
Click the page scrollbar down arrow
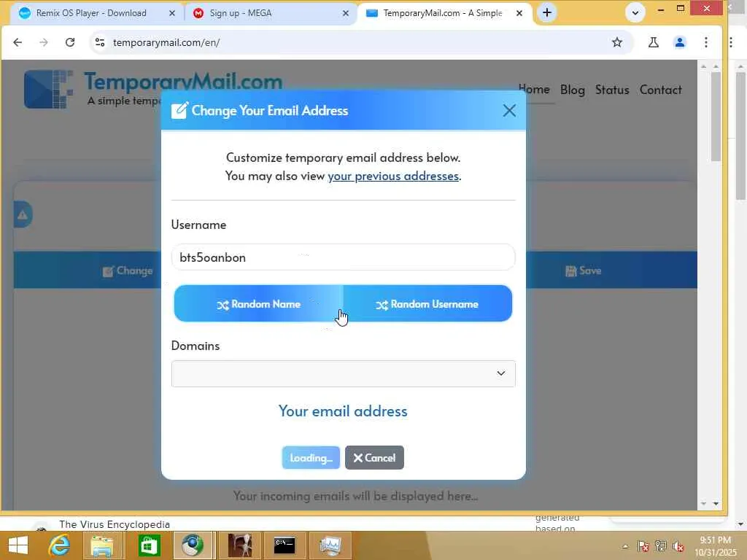[716, 503]
